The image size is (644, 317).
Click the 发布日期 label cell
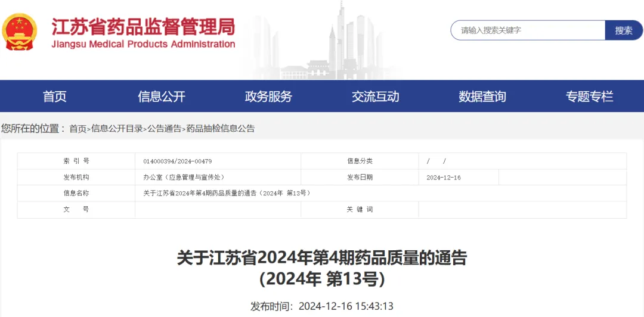(x=360, y=178)
